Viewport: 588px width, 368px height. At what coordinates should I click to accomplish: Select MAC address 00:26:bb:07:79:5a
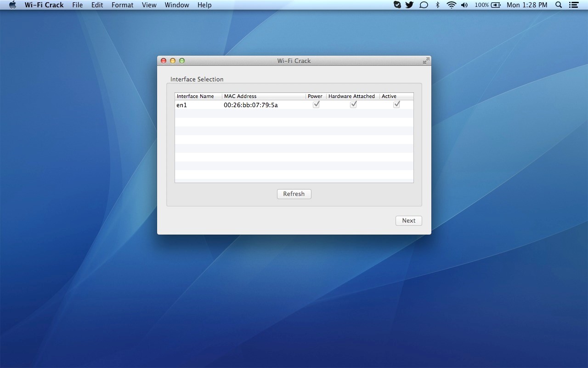coord(251,105)
